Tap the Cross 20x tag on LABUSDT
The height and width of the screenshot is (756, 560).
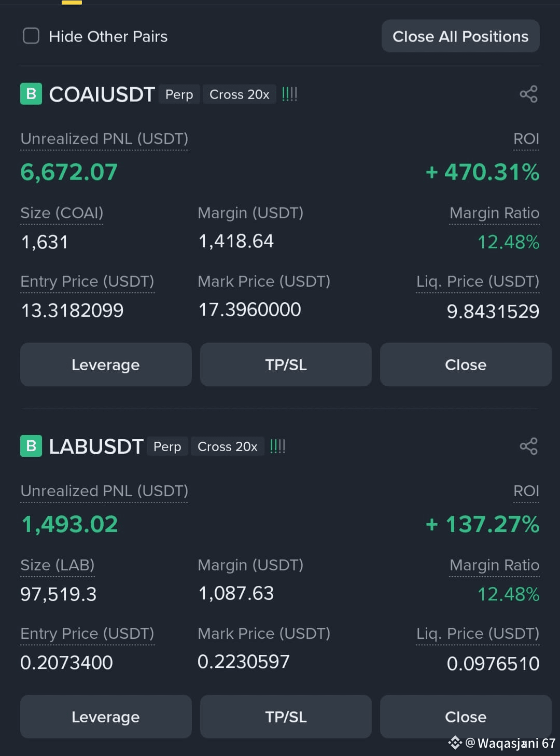tap(227, 446)
